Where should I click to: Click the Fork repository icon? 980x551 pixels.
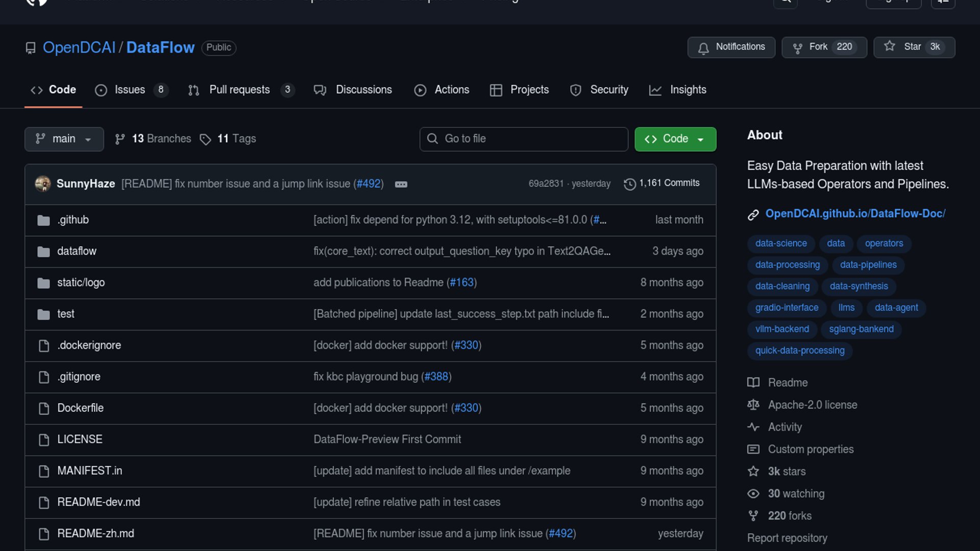click(797, 48)
